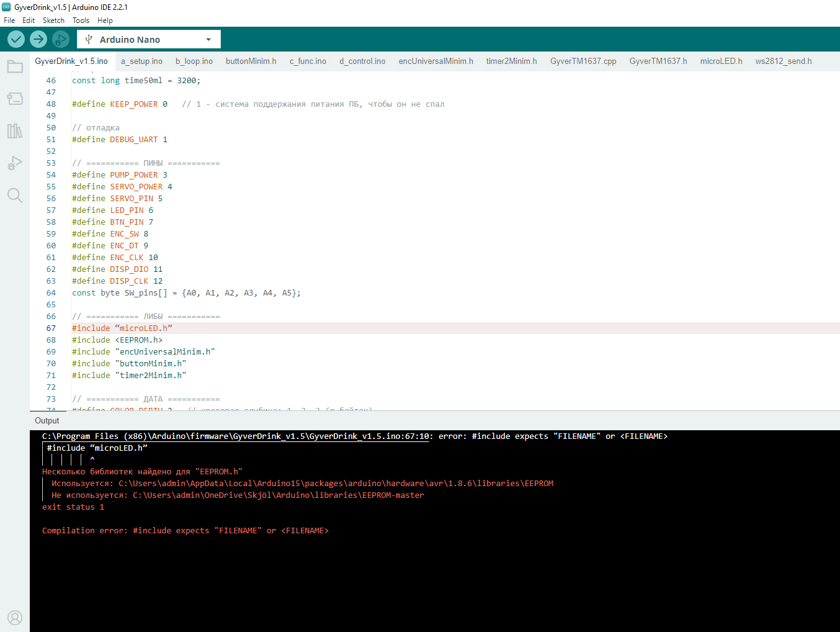Open the File menu

coord(9,20)
